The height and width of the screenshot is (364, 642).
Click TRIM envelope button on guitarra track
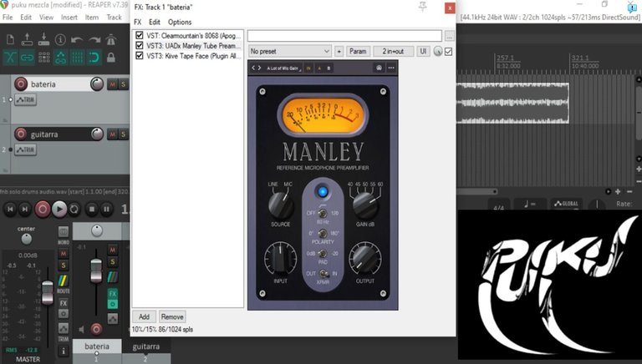pyautogui.click(x=25, y=149)
